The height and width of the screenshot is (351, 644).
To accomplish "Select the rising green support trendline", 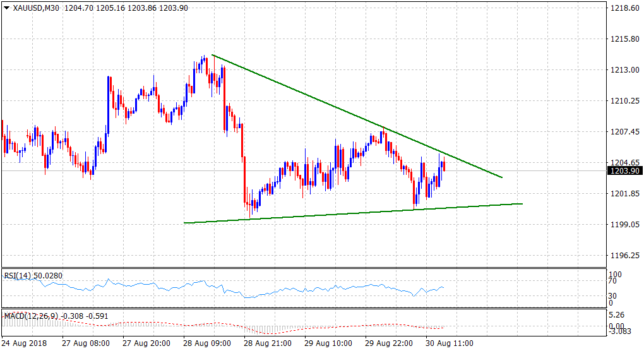I will tap(354, 213).
